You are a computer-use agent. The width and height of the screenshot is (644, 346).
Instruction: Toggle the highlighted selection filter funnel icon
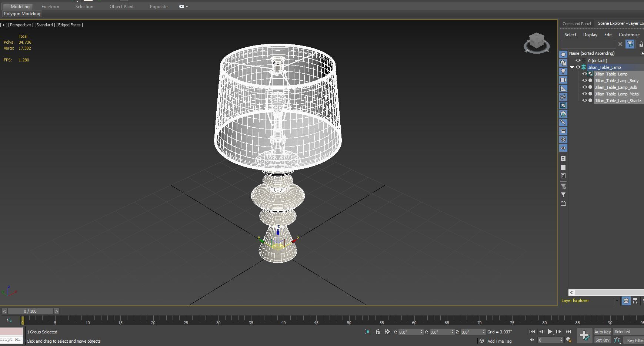tap(630, 44)
